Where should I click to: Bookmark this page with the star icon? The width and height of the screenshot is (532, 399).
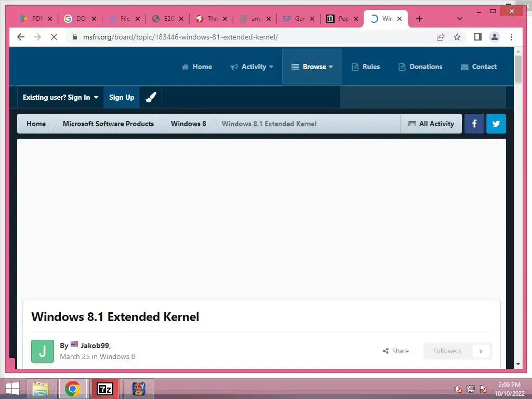[457, 37]
